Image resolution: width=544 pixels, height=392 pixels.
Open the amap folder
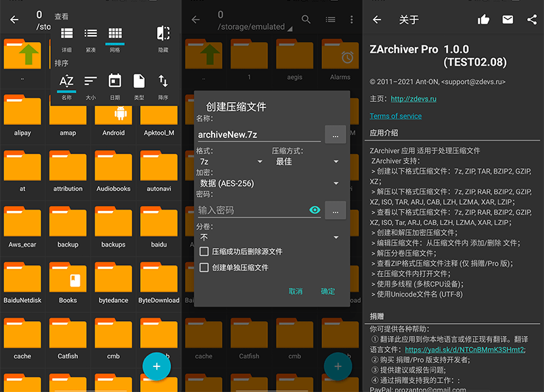coord(68,120)
